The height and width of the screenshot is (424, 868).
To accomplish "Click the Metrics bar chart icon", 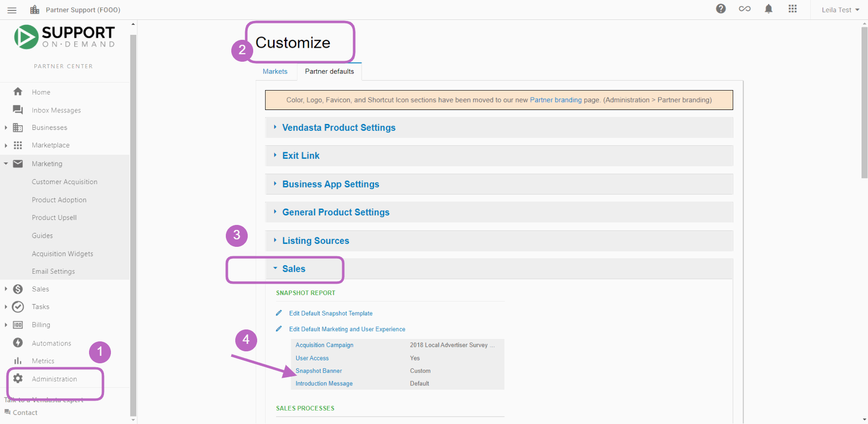I will (x=18, y=361).
